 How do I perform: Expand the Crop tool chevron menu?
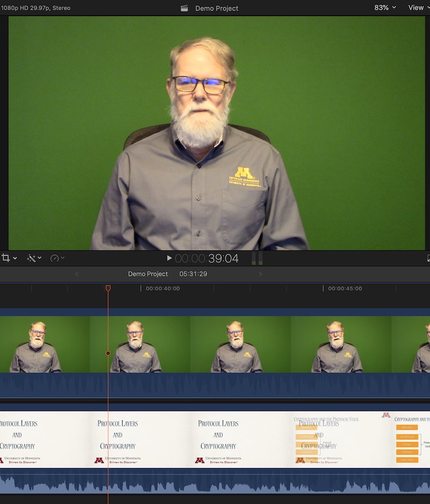click(x=15, y=258)
